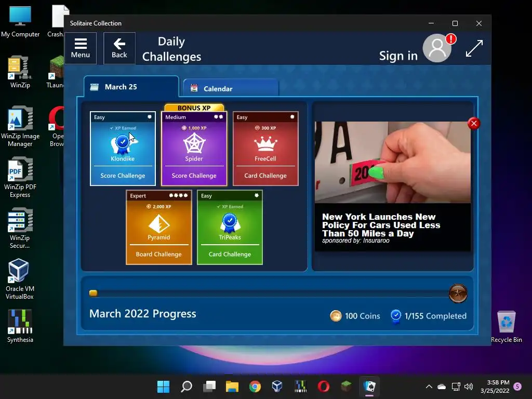The width and height of the screenshot is (532, 399).
Task: Click the BONUS XP banner
Action: [194, 108]
